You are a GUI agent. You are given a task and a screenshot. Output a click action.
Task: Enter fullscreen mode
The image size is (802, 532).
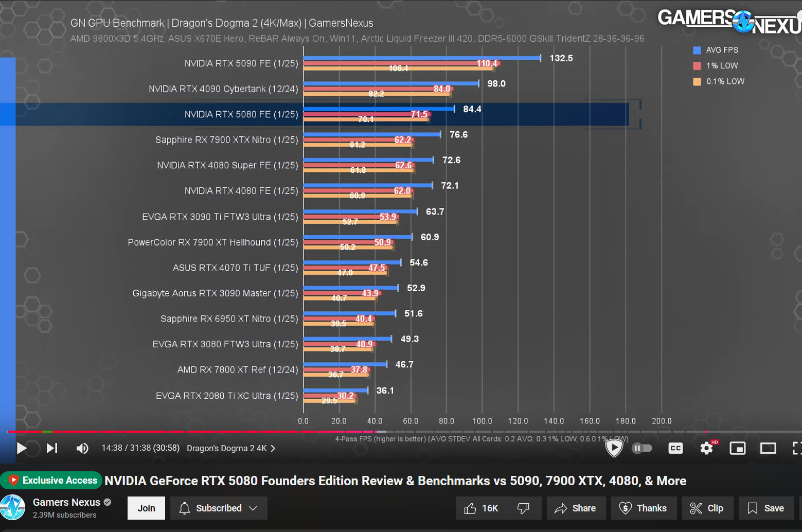point(796,448)
